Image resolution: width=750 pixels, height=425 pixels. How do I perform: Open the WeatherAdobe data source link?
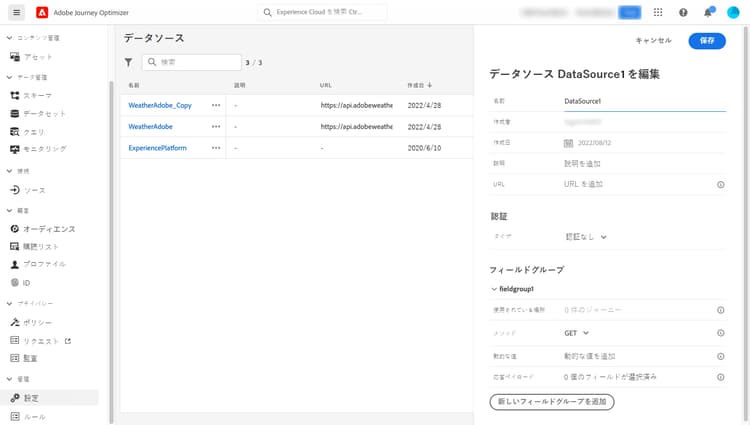pos(150,127)
